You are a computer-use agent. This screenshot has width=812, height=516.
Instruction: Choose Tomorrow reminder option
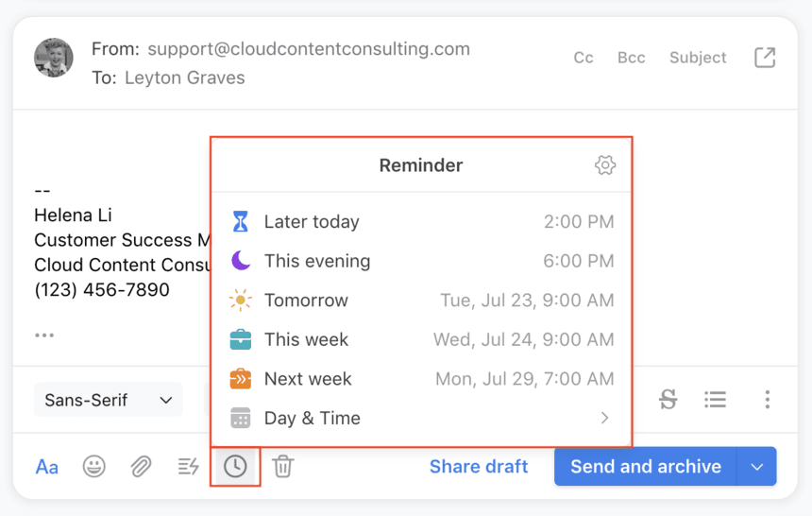[421, 301]
